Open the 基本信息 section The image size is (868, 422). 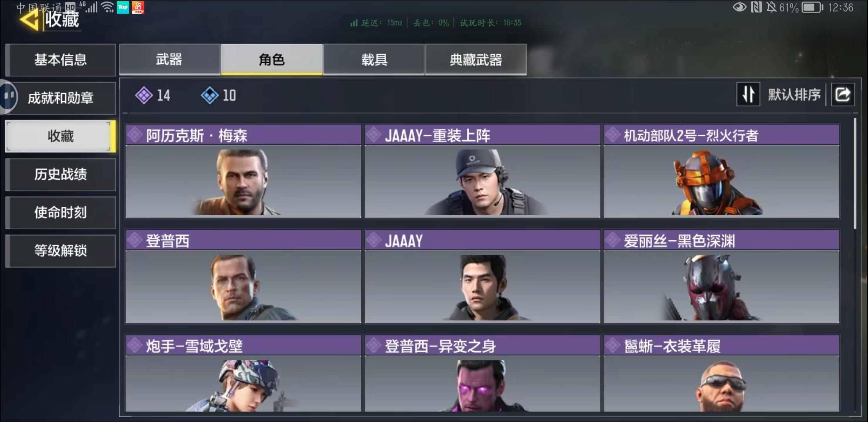point(61,60)
